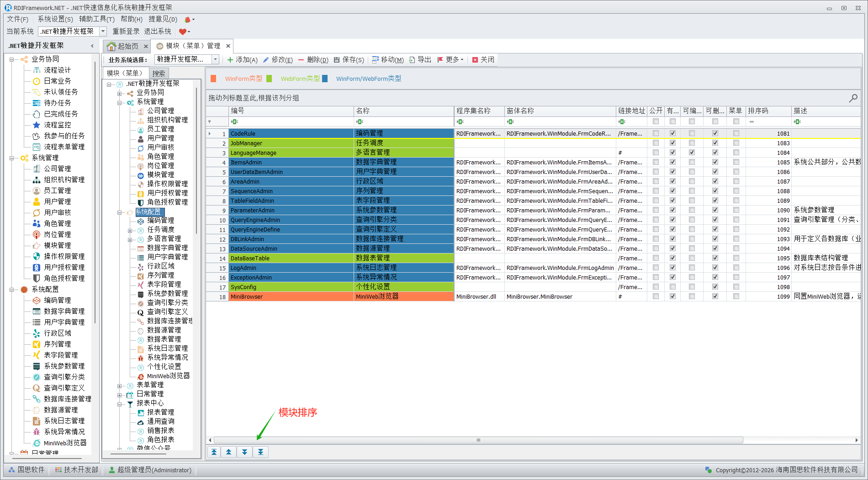Collapse the left navigation panel arrow
The image size is (868, 480).
(x=92, y=46)
